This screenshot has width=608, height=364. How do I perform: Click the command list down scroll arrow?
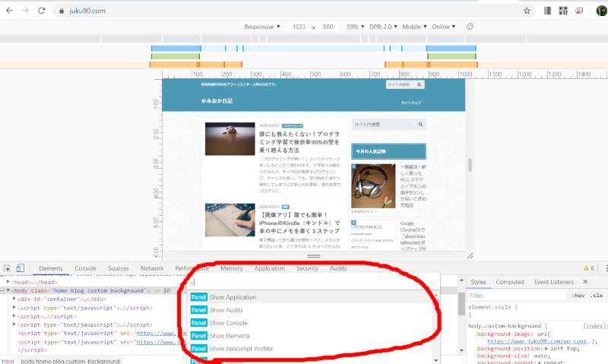tap(435, 360)
